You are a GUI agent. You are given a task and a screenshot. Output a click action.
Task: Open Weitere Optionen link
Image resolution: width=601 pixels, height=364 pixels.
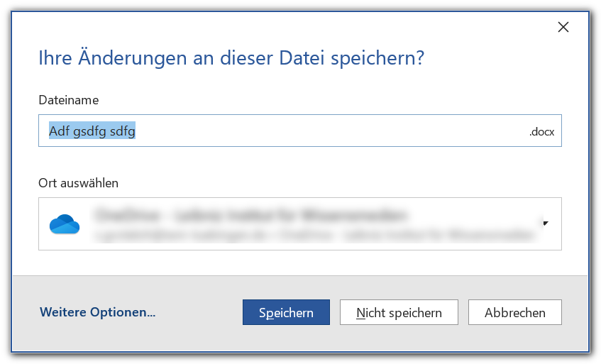(x=97, y=312)
